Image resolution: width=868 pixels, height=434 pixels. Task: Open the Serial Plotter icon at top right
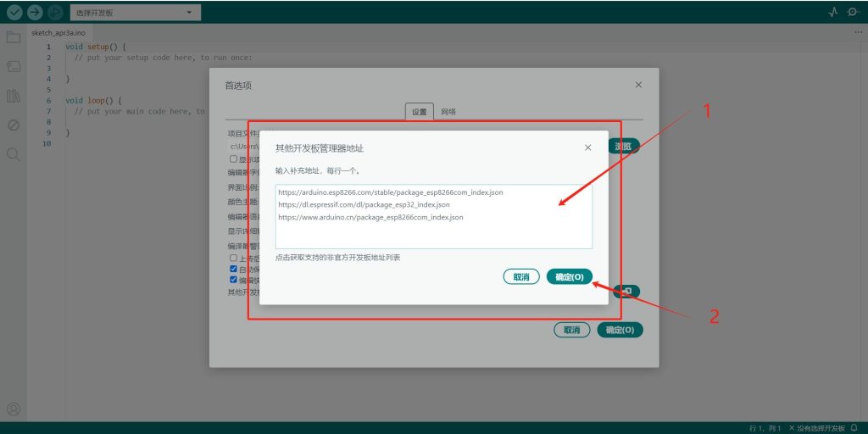tap(833, 12)
